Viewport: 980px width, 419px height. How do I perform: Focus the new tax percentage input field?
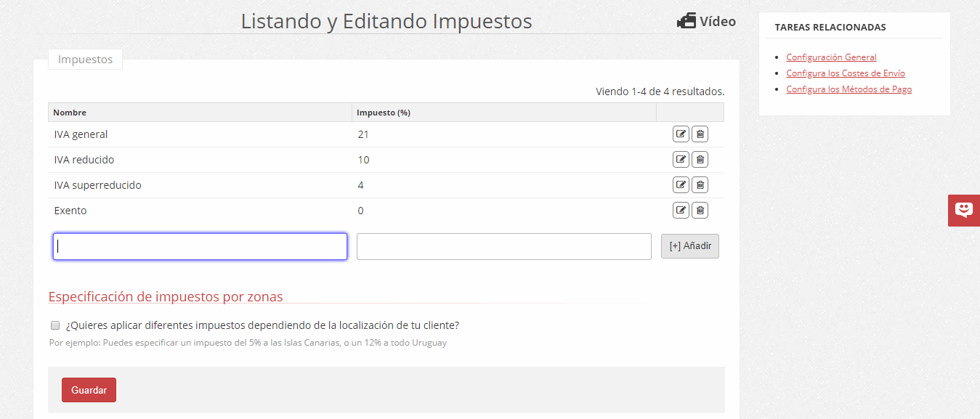pos(503,246)
